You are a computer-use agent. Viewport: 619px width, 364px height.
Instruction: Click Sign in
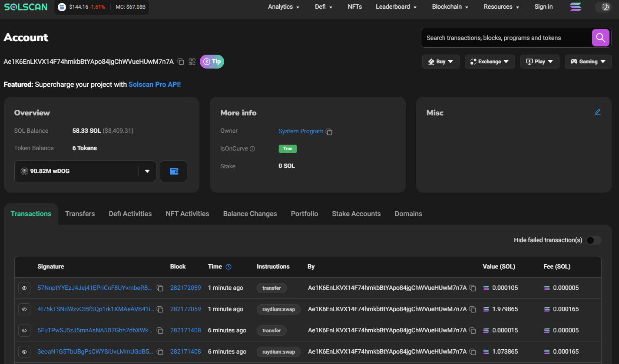(543, 7)
